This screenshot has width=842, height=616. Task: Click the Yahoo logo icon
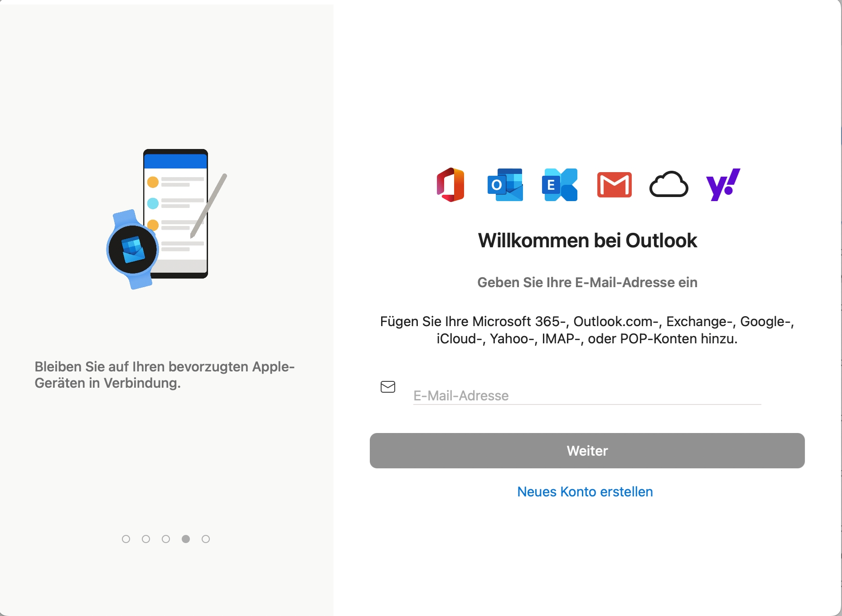(723, 185)
